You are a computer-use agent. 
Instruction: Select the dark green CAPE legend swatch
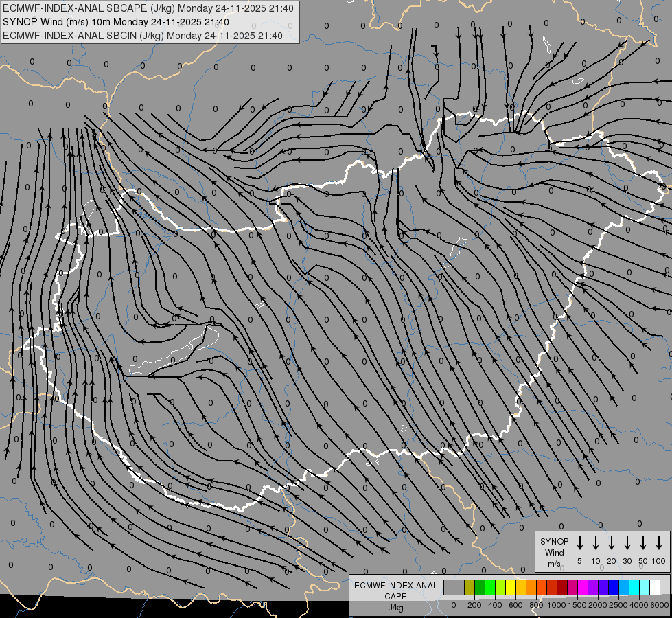point(480,587)
